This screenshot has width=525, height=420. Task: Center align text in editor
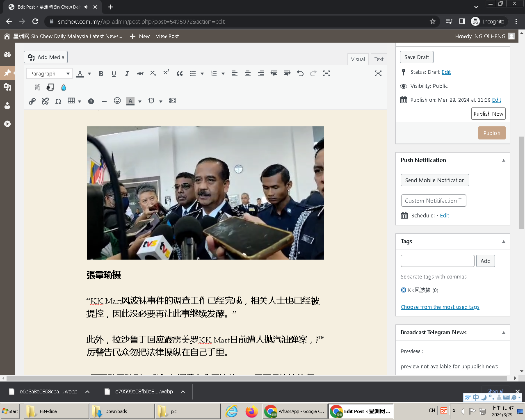tap(248, 74)
